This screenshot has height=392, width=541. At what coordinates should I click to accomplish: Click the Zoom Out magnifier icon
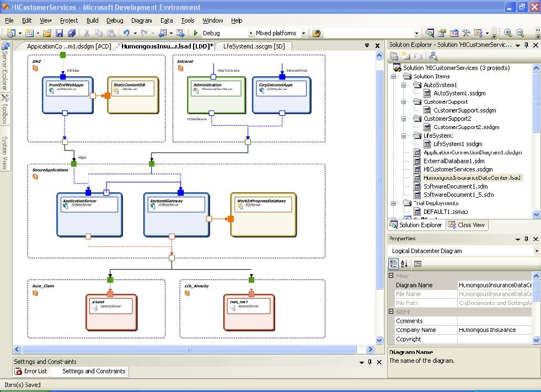[x=520, y=33]
